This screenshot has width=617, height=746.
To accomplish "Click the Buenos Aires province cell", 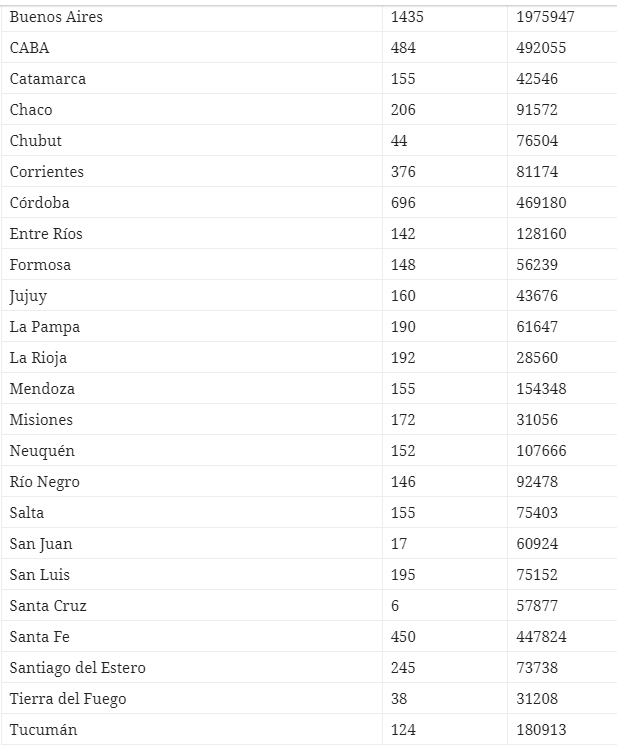I will tap(56, 17).
